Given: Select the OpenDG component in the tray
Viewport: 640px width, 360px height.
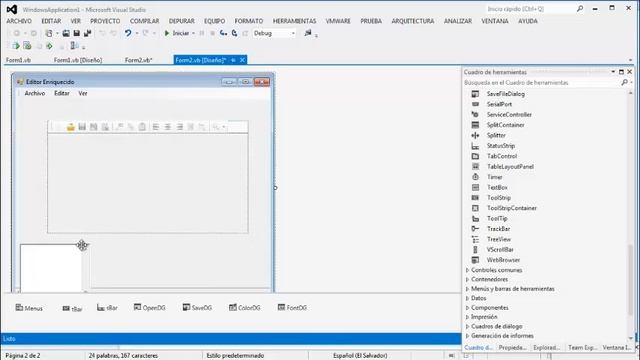Looking at the screenshot, I should coord(150,307).
